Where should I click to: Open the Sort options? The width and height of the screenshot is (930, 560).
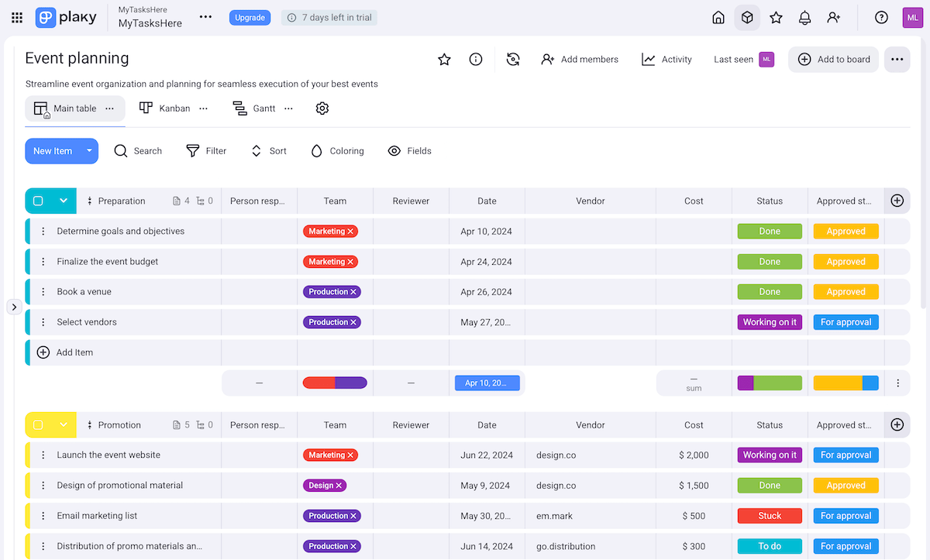pyautogui.click(x=268, y=151)
